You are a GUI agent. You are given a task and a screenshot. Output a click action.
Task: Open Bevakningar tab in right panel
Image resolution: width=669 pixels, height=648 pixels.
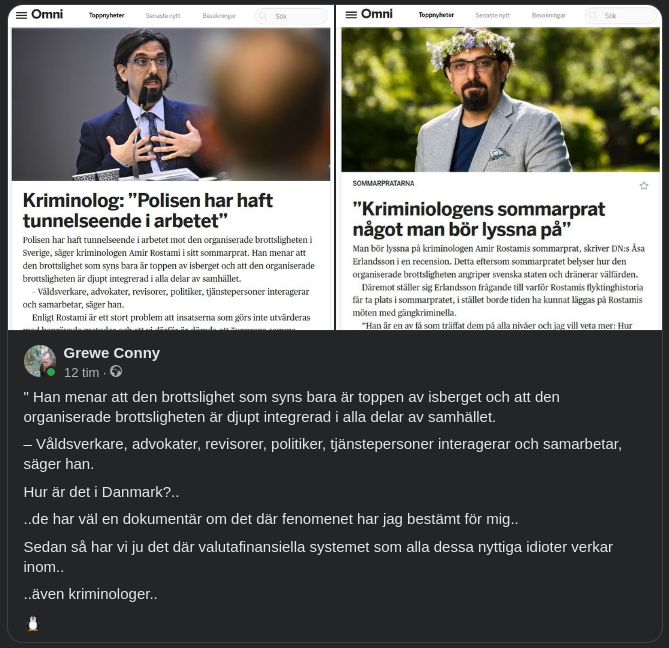(x=549, y=15)
